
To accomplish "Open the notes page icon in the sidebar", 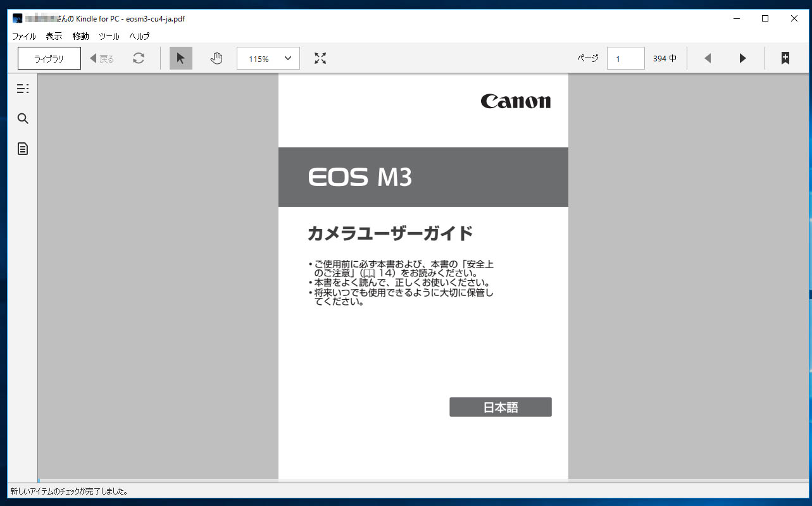I will tap(23, 149).
